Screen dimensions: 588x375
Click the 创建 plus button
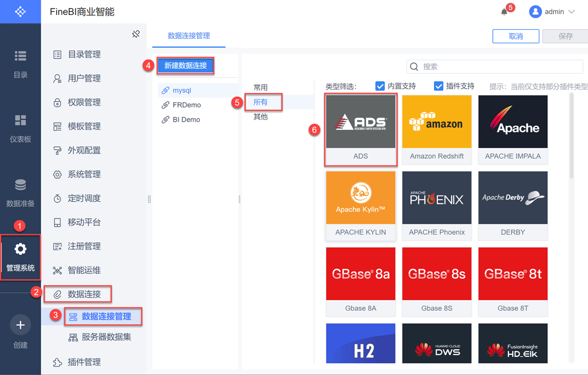click(20, 325)
